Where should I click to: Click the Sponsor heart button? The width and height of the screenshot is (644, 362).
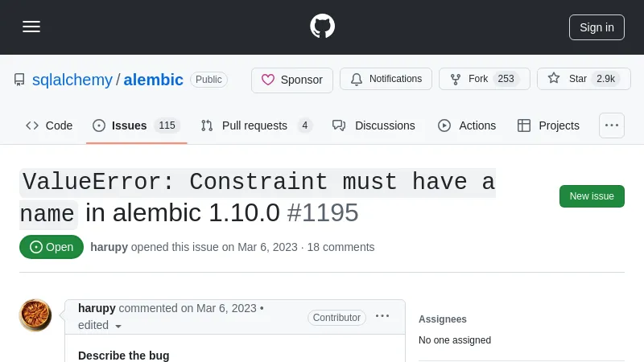tap(291, 80)
